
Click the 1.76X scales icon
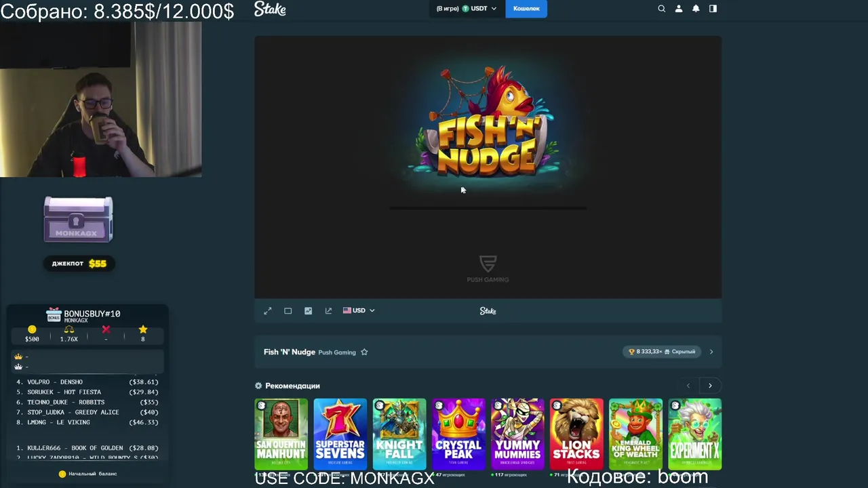click(68, 329)
